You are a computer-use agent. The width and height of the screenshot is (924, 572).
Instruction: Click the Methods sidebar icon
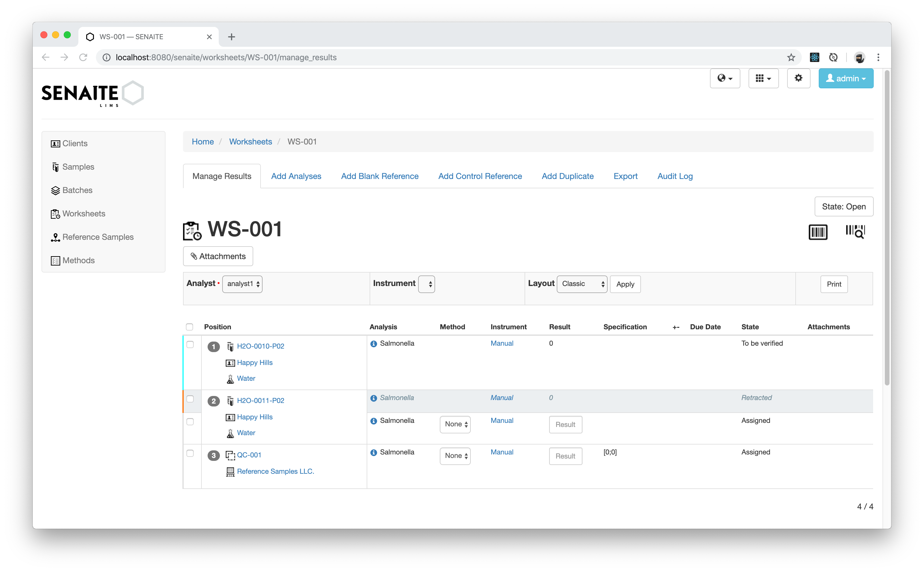click(55, 261)
